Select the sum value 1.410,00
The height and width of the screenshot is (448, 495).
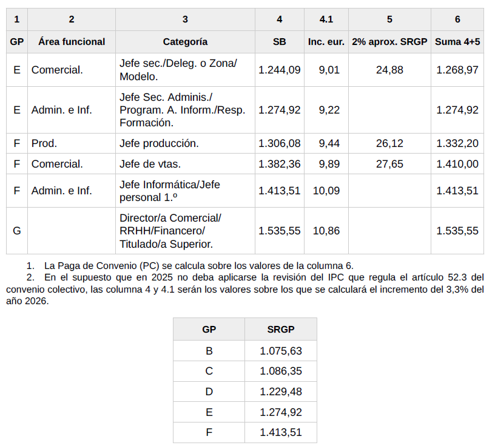457,164
